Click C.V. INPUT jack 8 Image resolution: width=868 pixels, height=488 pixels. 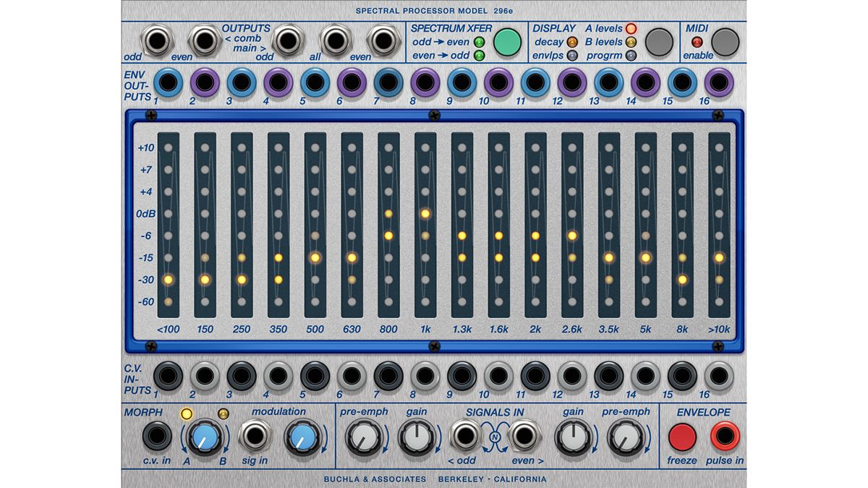(427, 377)
